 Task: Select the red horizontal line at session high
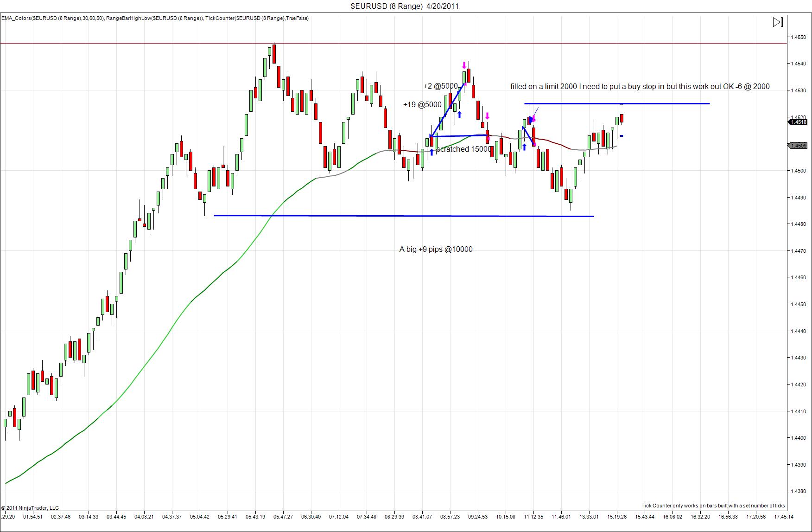pos(393,44)
